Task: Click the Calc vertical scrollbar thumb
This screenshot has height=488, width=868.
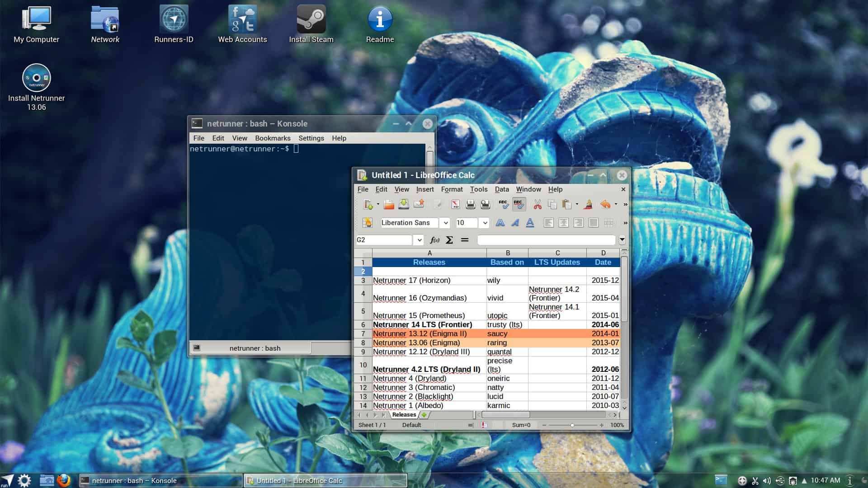Action: [x=624, y=289]
